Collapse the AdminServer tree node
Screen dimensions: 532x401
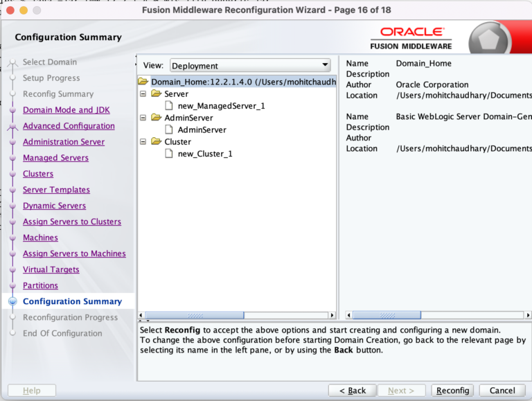pos(143,118)
